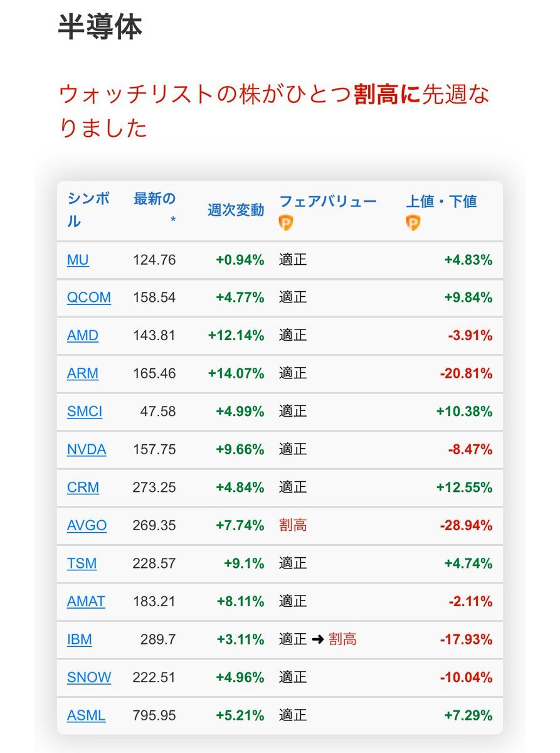Open the ASML ticker link
This screenshot has height=753, width=560.
[86, 715]
